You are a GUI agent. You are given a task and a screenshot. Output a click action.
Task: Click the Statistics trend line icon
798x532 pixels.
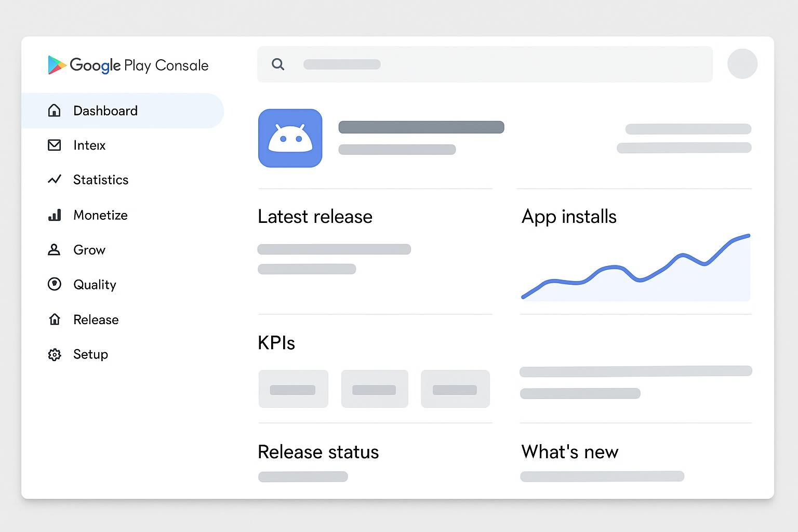click(55, 180)
